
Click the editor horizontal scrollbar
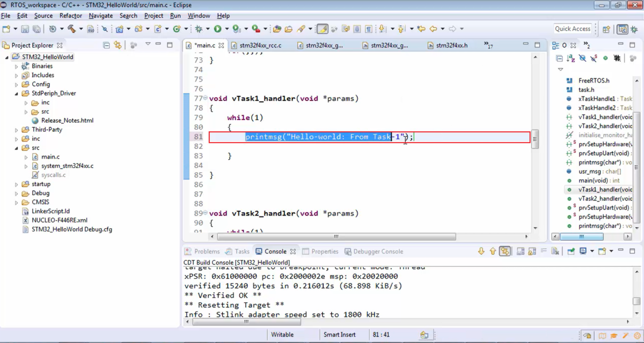click(336, 236)
